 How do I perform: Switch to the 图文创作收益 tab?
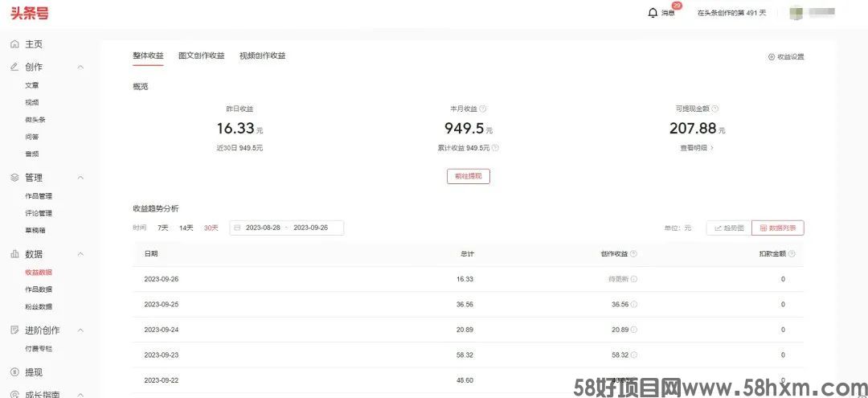tap(202, 56)
